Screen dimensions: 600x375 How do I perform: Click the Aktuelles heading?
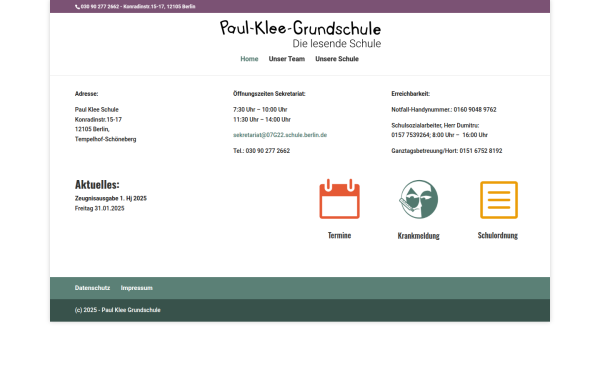click(97, 184)
